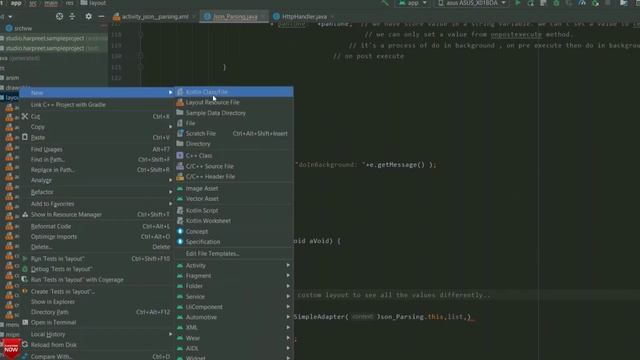Screen dimensions: 640x360
Task: Open the Local History submenu
Action: [97, 334]
